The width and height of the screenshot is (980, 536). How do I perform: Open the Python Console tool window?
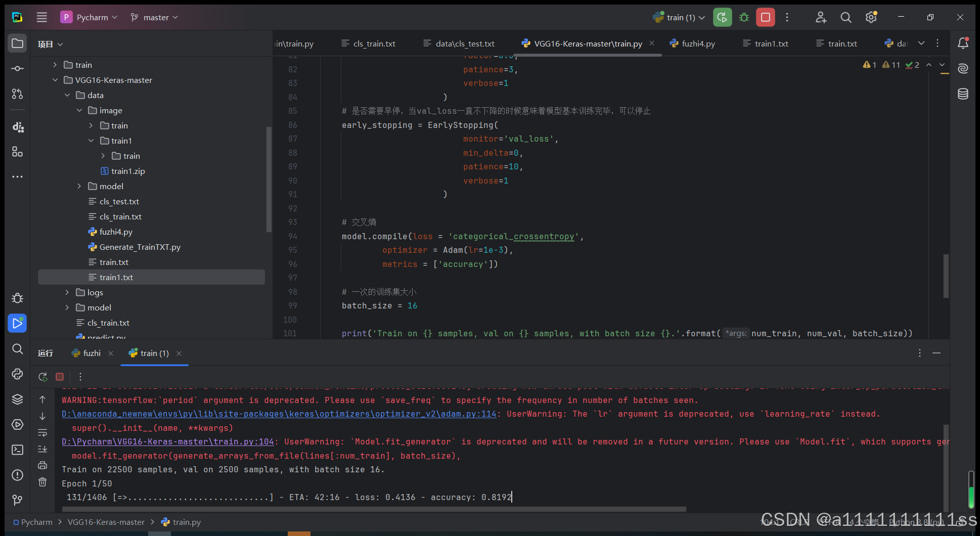pos(17,374)
